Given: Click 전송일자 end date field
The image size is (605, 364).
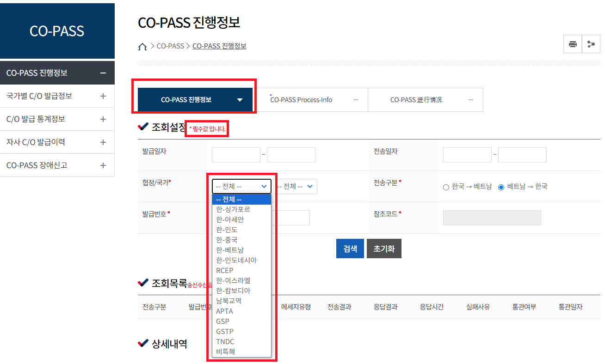Looking at the screenshot, I should tap(522, 155).
